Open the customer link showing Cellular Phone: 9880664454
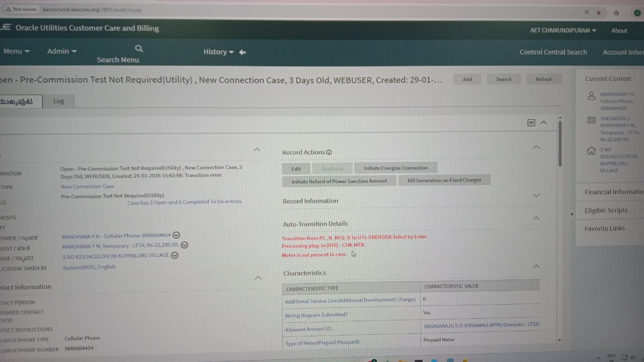Screen dimensions: 644x362 tap(116, 235)
